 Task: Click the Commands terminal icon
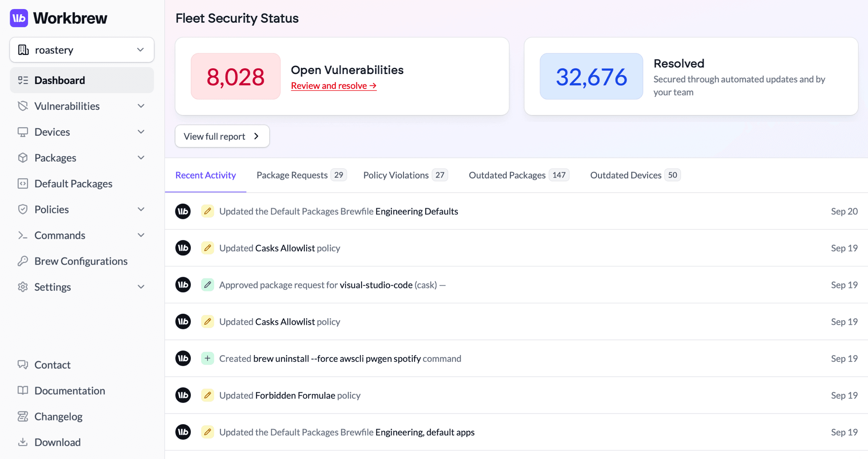click(23, 235)
